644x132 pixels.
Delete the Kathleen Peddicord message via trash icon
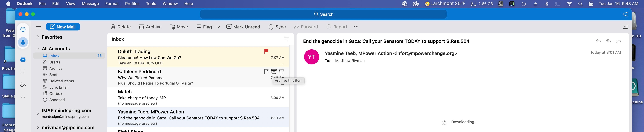281,71
